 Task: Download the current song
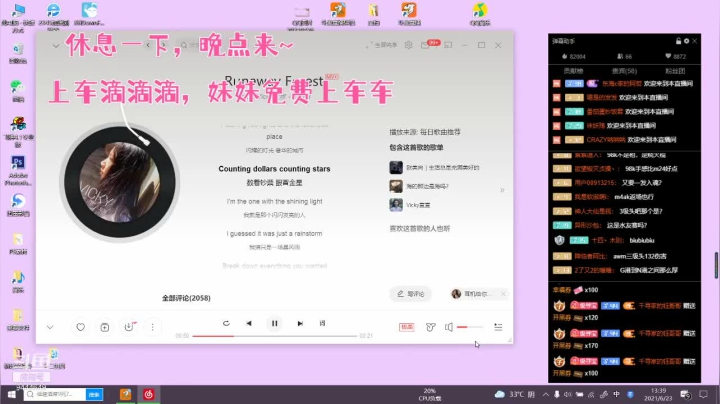coord(129,326)
